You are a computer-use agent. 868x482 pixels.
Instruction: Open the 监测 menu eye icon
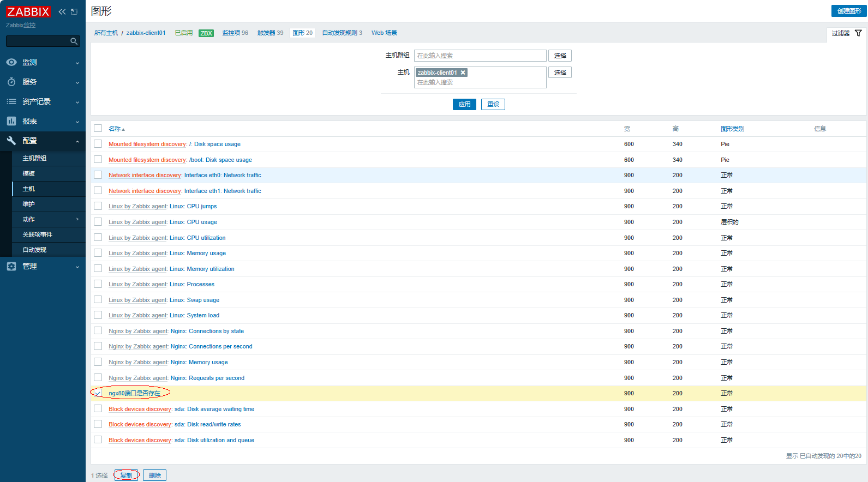point(11,62)
